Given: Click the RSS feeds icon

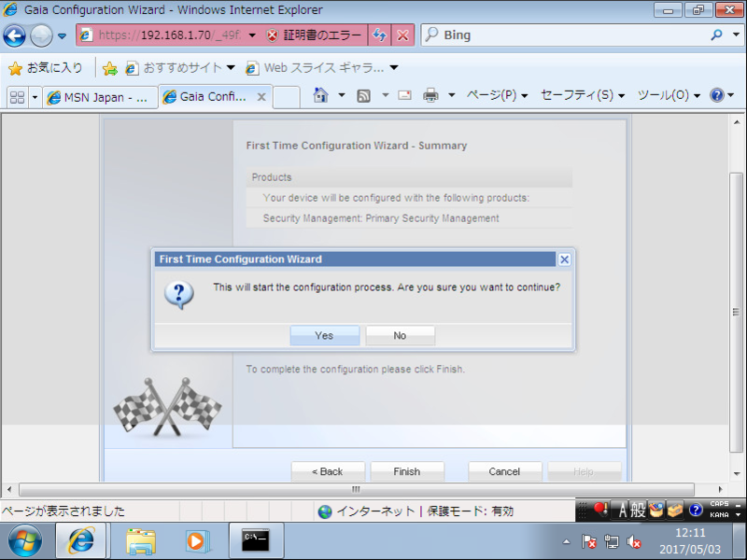Looking at the screenshot, I should tap(364, 96).
